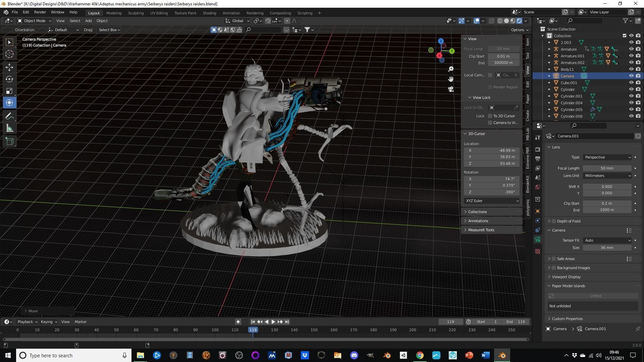Viewport: 644px width, 362px height.
Task: Enable the Safe Areas checkbox
Action: point(554,259)
